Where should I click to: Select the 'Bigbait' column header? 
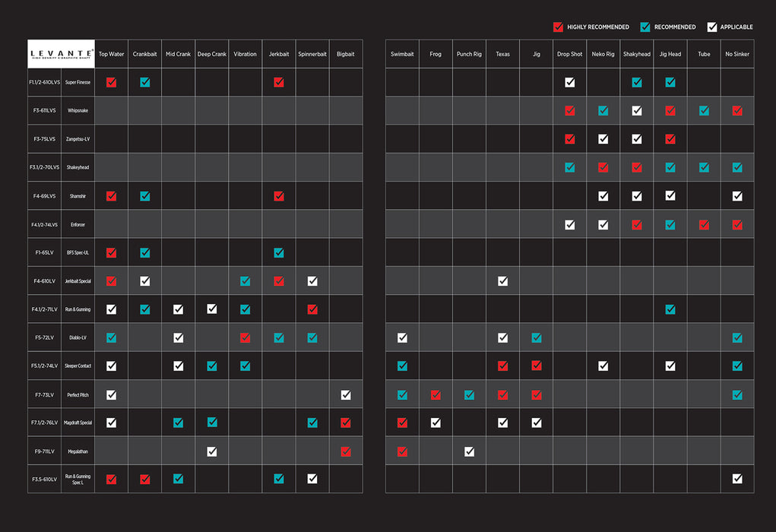346,54
